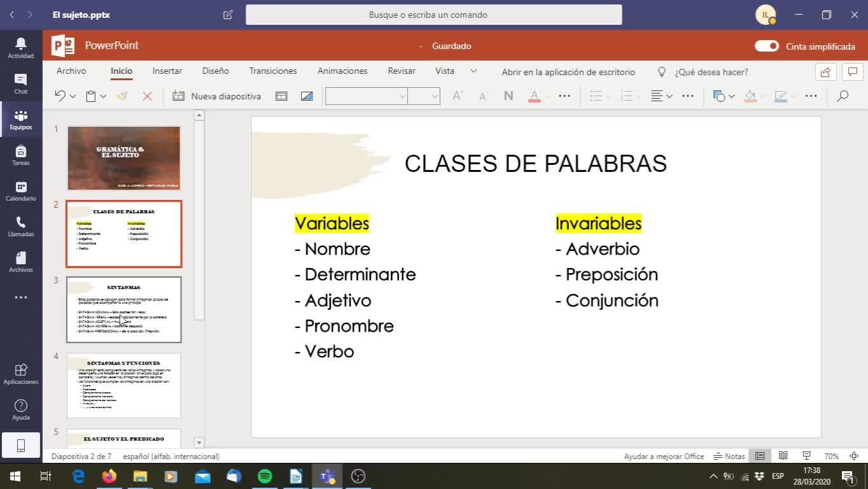Click Ayudar a mejorar Office link

pyautogui.click(x=664, y=457)
